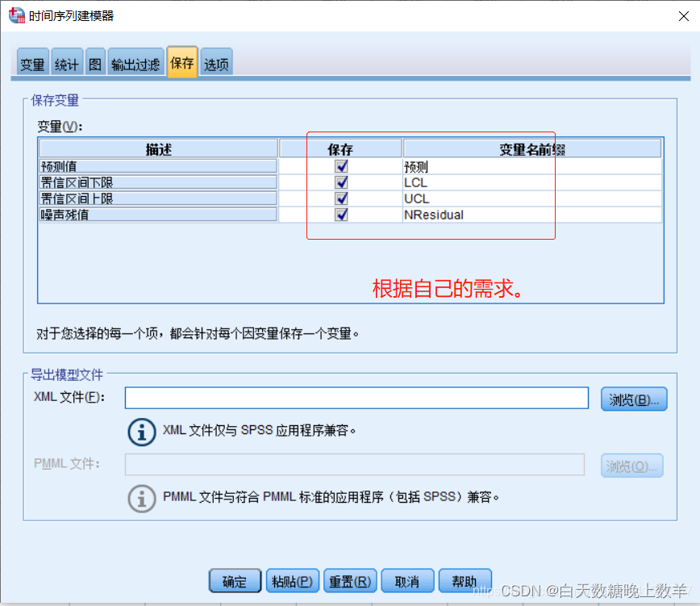Click the PMML file info icon

[142, 497]
